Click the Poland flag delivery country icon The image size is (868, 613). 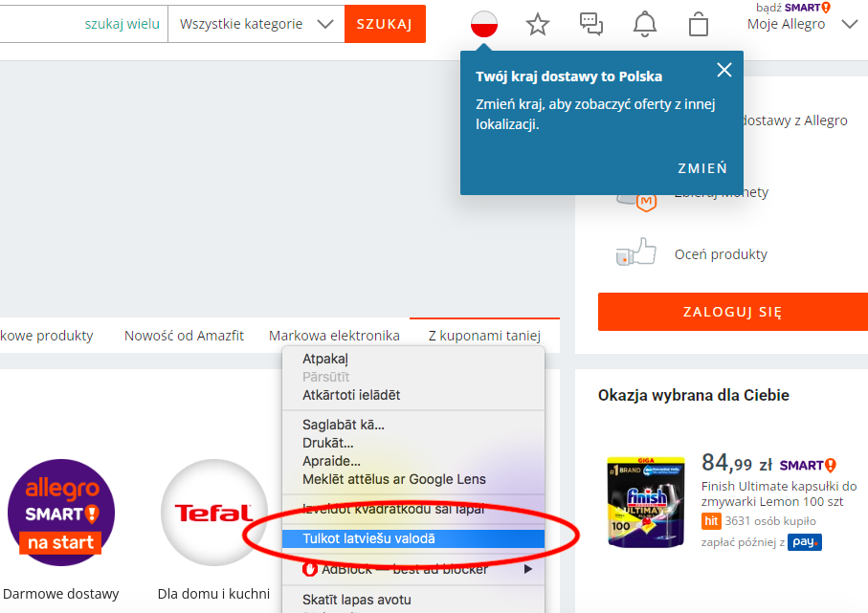tap(484, 24)
